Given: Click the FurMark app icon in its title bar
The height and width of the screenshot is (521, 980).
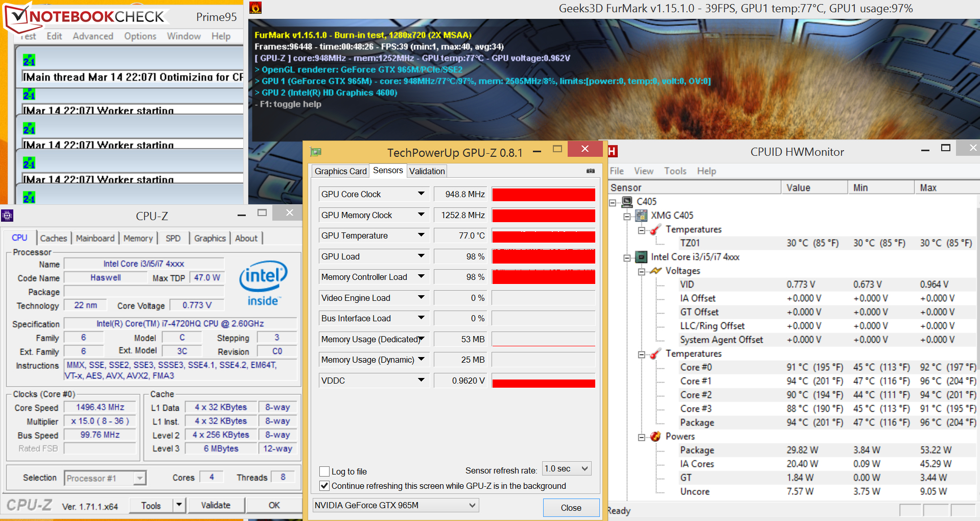Looking at the screenshot, I should tap(255, 8).
